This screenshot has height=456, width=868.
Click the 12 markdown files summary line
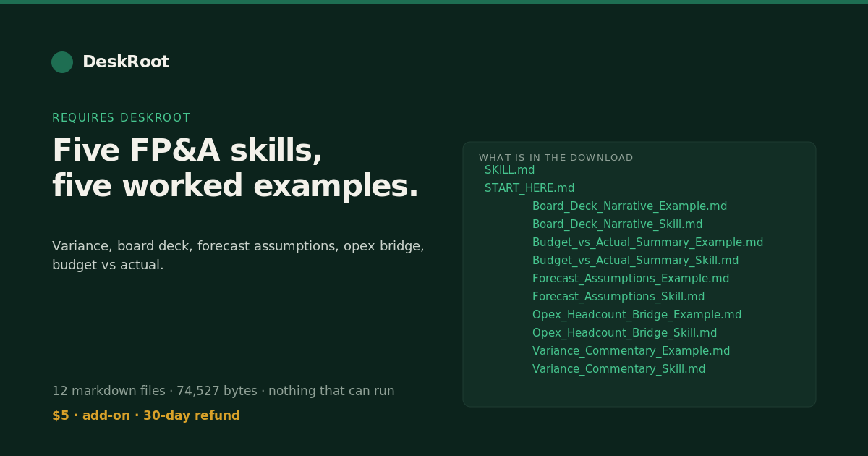click(224, 391)
